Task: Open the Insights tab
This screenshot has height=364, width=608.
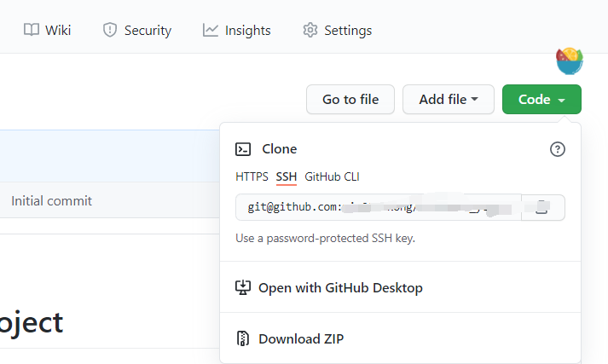Action: pos(236,30)
